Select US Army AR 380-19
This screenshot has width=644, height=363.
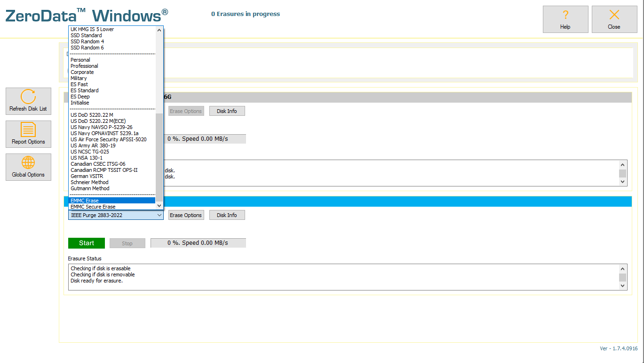[112, 145]
